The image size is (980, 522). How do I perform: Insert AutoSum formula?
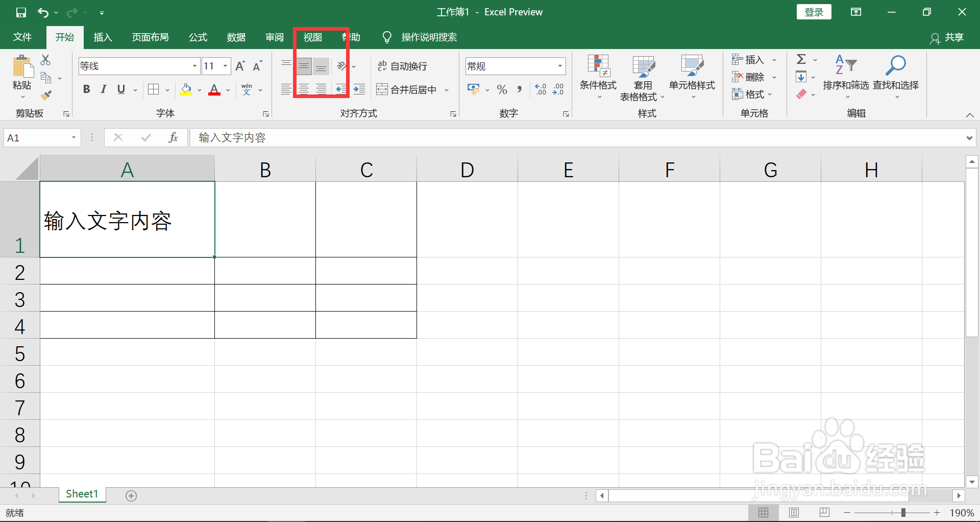coord(801,59)
